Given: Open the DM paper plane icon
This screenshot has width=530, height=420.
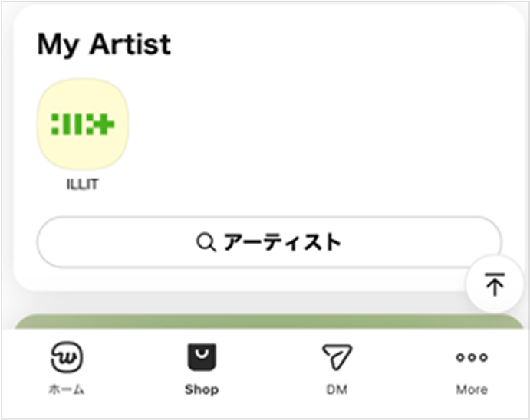Looking at the screenshot, I should pyautogui.click(x=337, y=357).
